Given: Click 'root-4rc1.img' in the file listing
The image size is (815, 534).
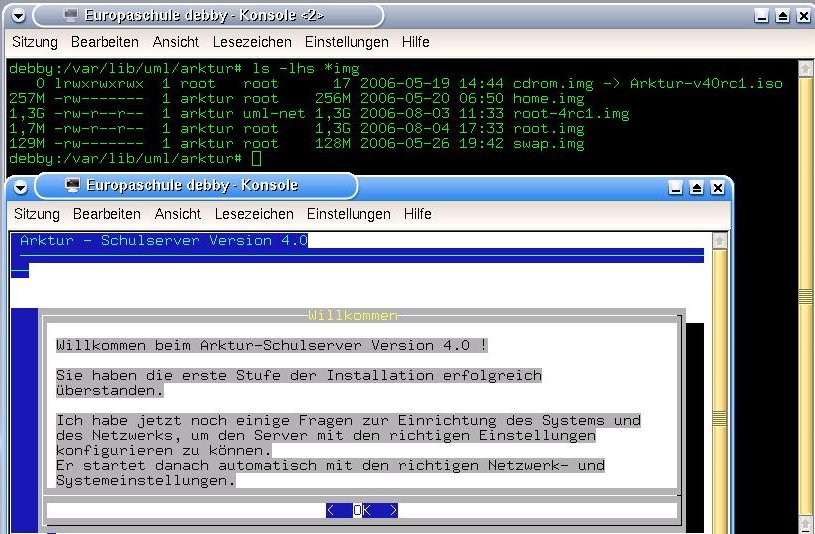Looking at the screenshot, I should coord(571,113).
